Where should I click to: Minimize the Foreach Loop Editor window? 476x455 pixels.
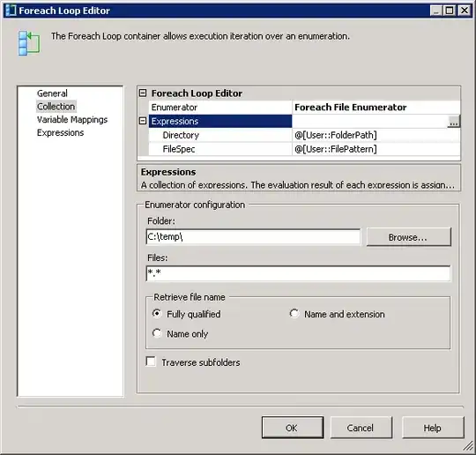(x=436, y=11)
